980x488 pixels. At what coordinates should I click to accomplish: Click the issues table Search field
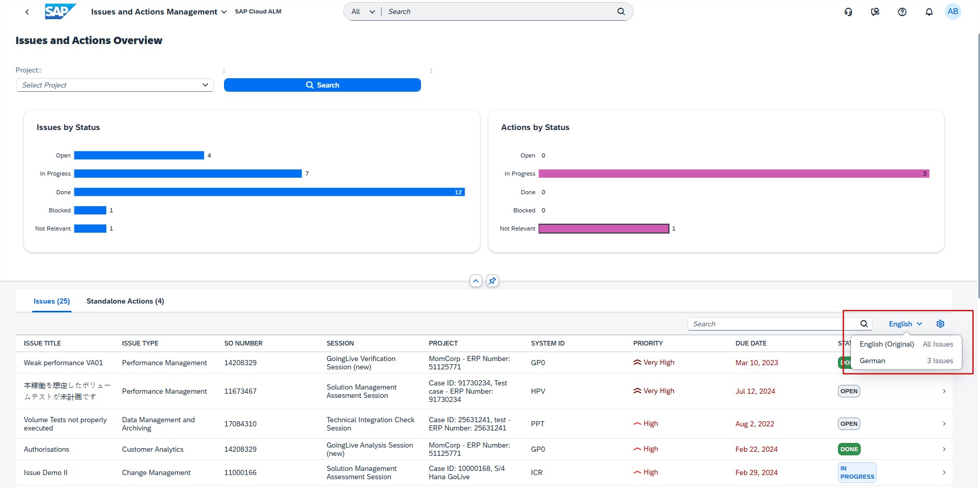[x=773, y=324]
